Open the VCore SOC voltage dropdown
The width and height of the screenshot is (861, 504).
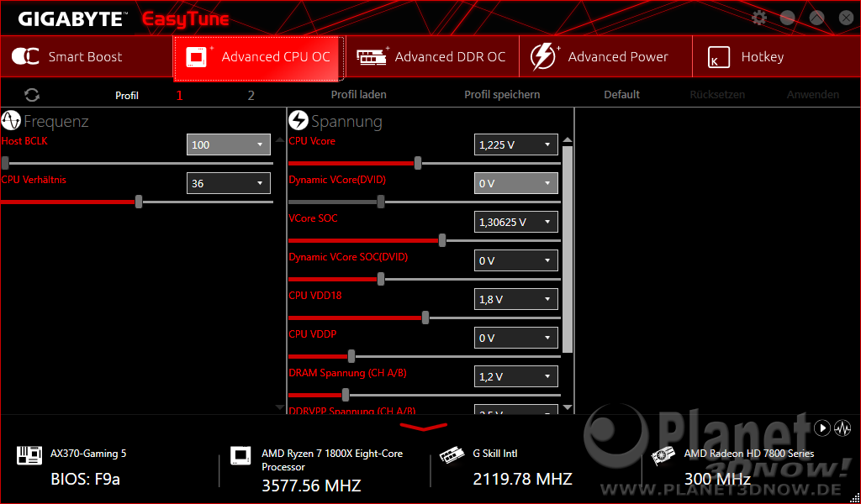516,222
